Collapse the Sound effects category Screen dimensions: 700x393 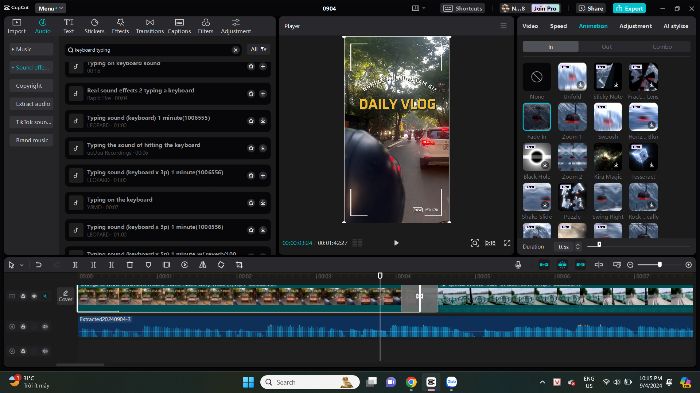coord(31,67)
